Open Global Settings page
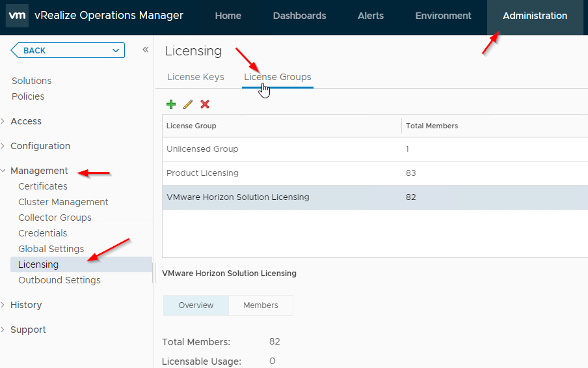 point(51,249)
